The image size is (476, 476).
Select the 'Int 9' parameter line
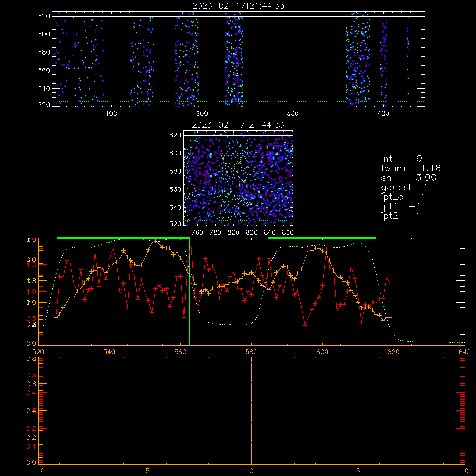[401, 159]
